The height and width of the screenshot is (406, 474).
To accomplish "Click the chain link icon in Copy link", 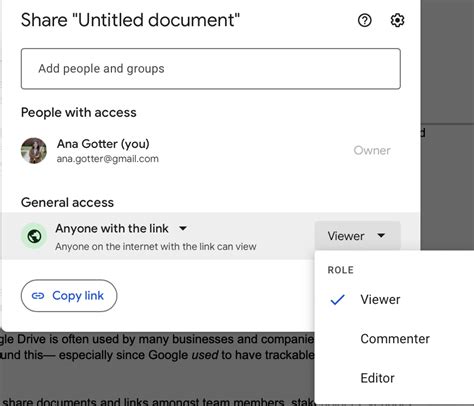I will click(x=38, y=296).
